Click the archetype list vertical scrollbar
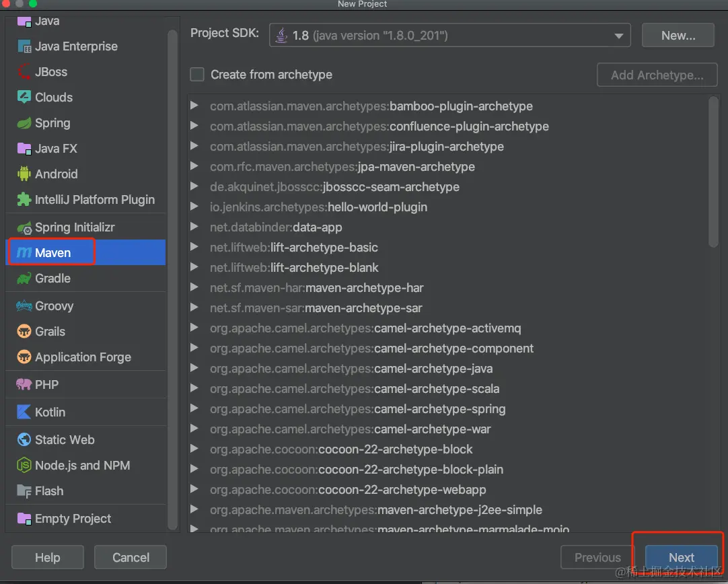 coord(713,172)
